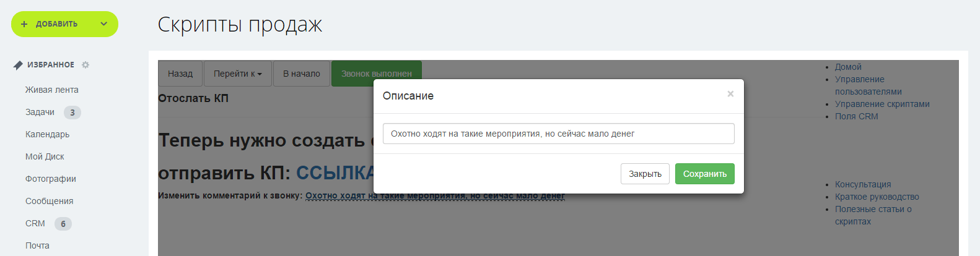The height and width of the screenshot is (256, 980).
Task: Click the Поля CRM link
Action: [x=857, y=116]
